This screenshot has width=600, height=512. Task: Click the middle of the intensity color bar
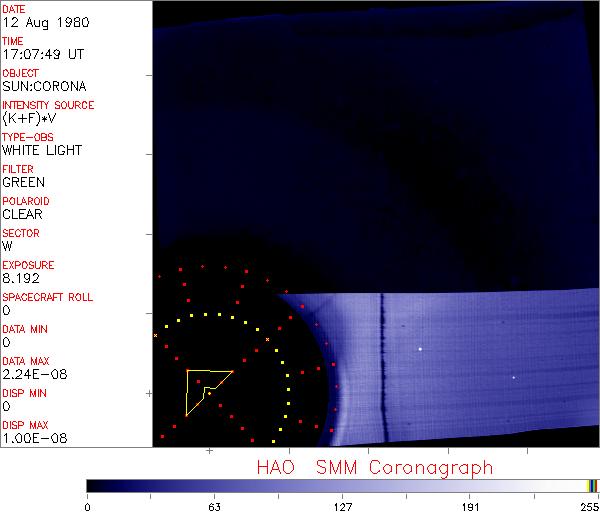342,485
